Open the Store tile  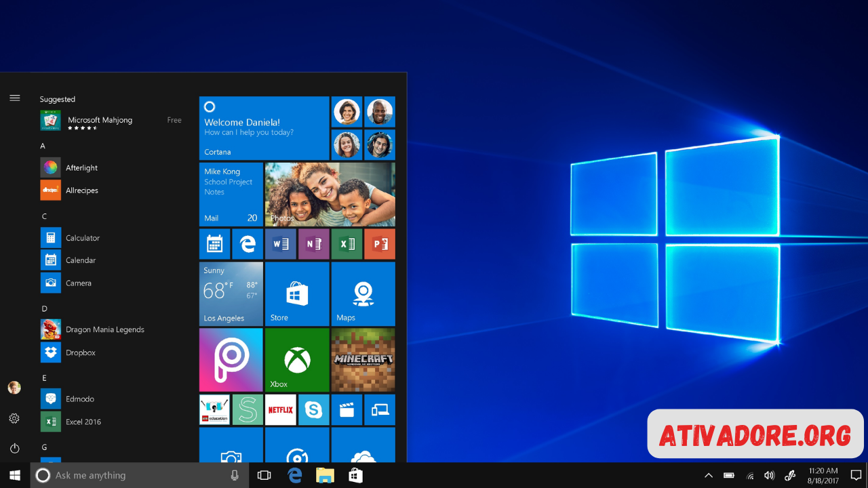[297, 293]
